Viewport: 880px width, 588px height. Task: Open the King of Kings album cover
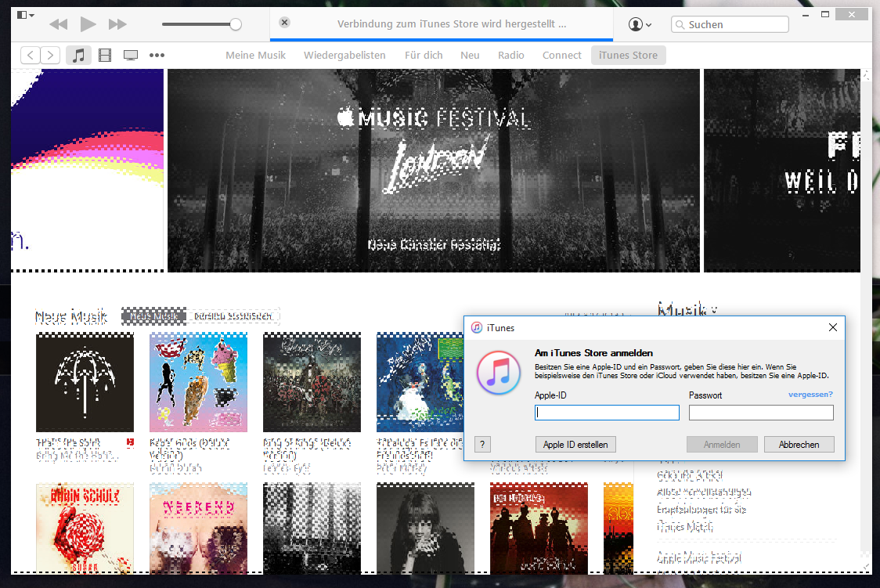312,382
